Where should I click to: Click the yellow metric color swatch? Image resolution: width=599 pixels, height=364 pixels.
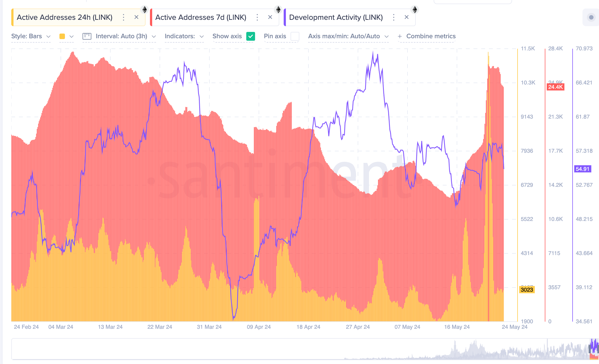coord(62,36)
